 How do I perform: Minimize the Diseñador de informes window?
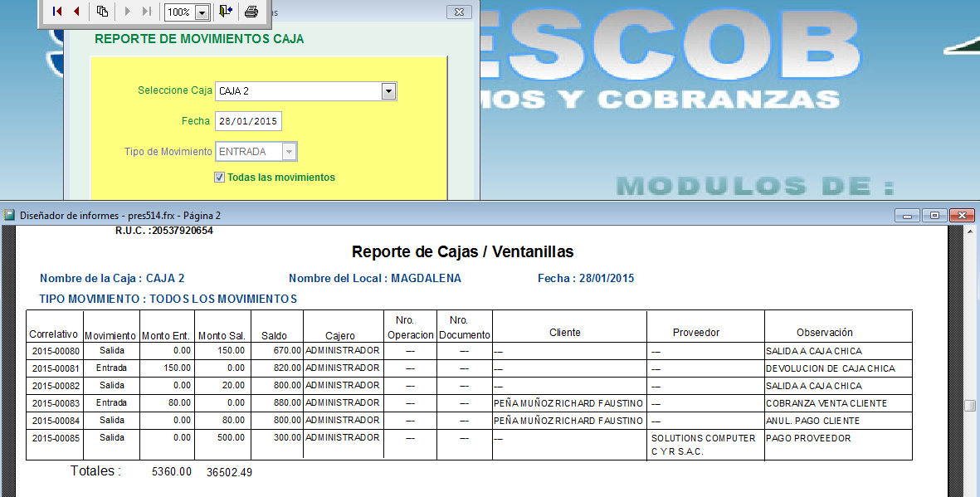click(x=907, y=216)
